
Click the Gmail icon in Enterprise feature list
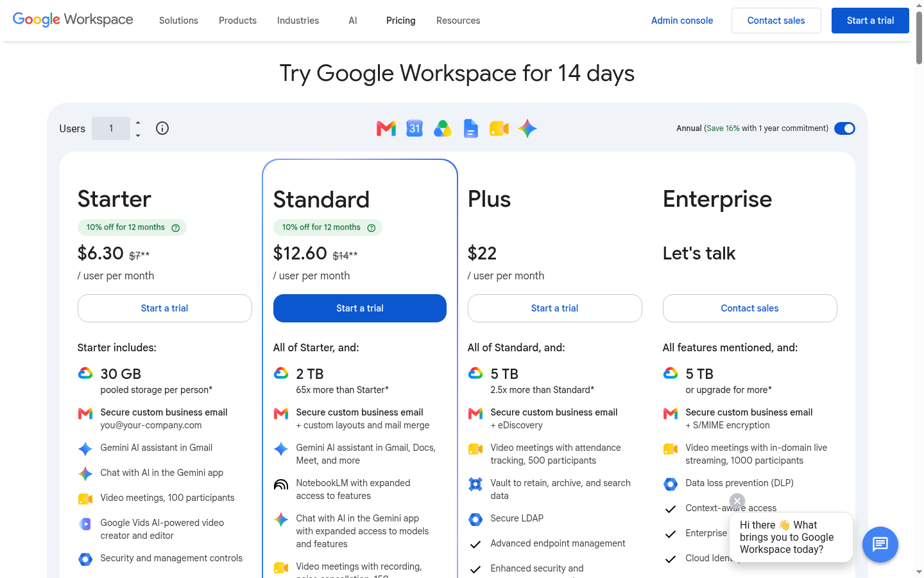671,414
